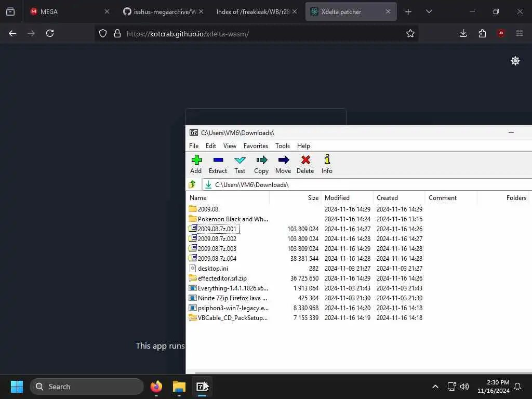Screen dimensions: 532x399
Task: Sort by the Created column header
Action: point(399,198)
